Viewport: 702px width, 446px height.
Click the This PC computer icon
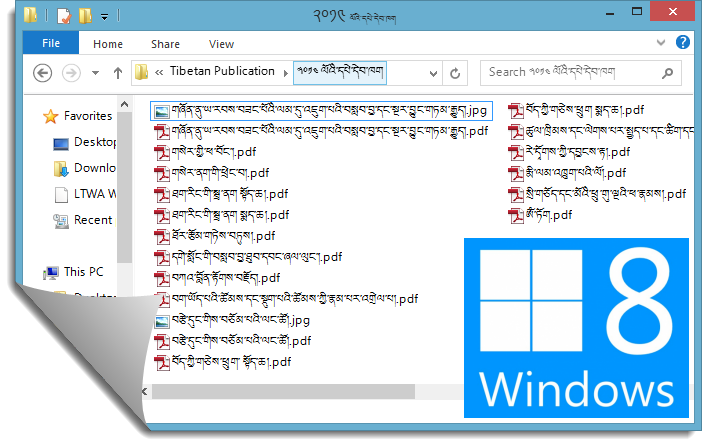click(51, 273)
